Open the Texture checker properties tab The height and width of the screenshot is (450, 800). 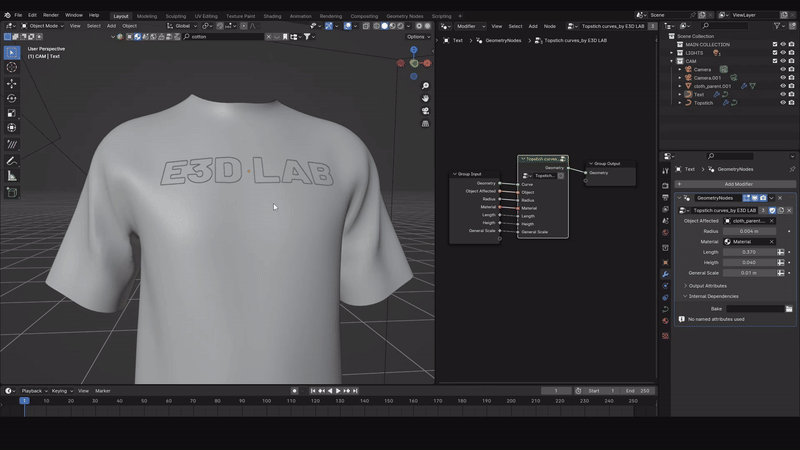[665, 336]
